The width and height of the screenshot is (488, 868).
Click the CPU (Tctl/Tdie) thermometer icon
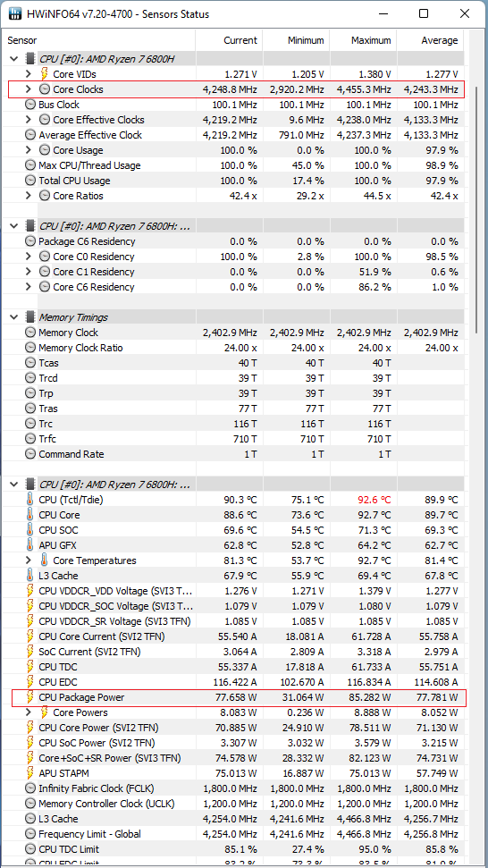29,500
